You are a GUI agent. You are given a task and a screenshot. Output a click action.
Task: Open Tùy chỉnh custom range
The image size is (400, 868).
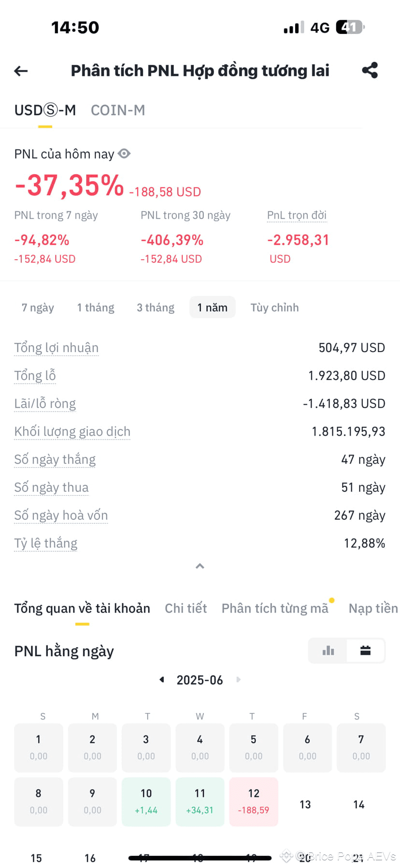point(274,308)
